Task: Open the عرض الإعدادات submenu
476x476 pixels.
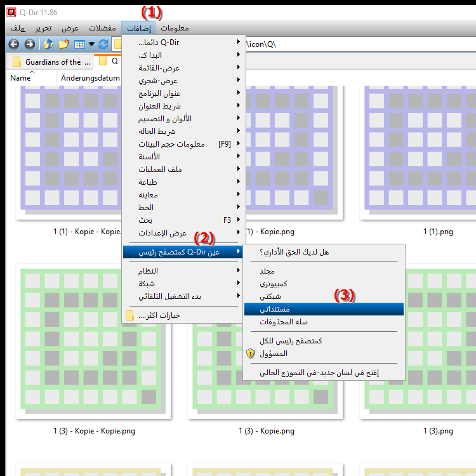Action: pyautogui.click(x=183, y=233)
